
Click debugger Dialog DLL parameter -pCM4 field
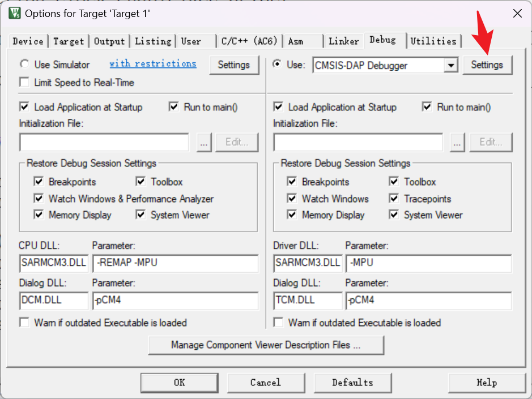tap(429, 301)
